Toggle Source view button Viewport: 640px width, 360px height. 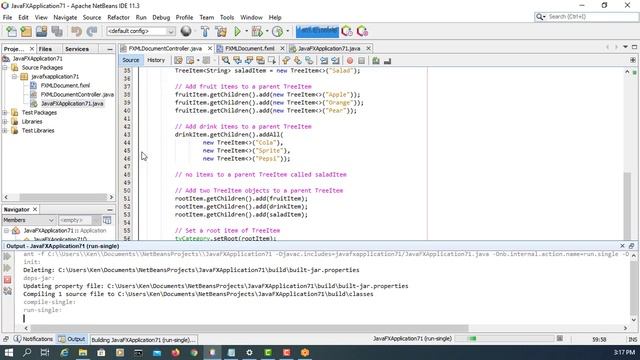coord(131,60)
